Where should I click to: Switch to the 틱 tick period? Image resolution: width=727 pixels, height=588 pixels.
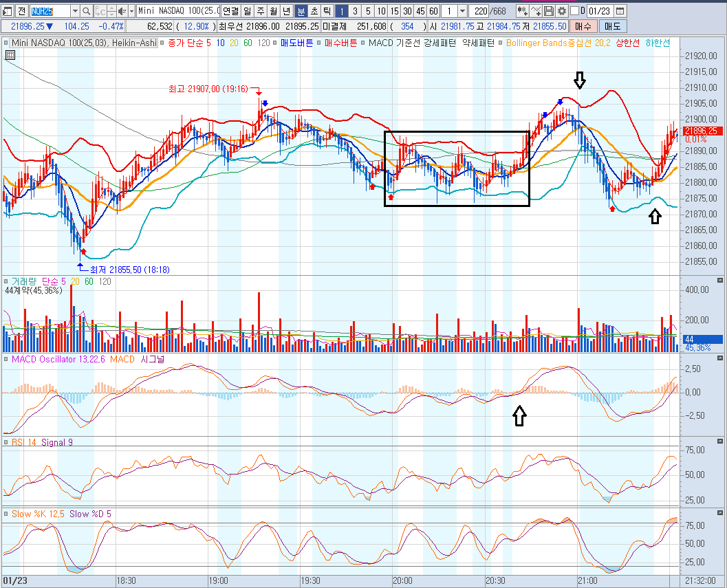pyautogui.click(x=327, y=11)
